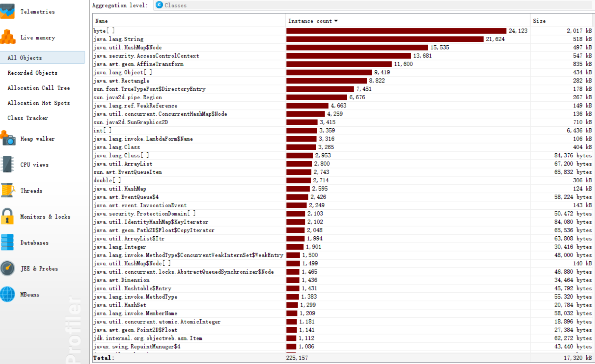The image size is (595, 364).
Task: Open the Allocation Call Tree view
Action: click(39, 88)
